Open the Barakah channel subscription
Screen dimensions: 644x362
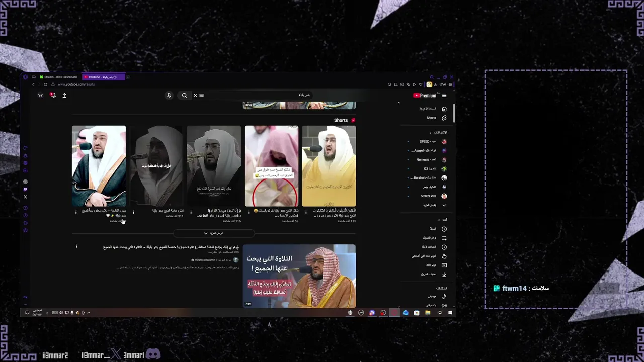click(x=430, y=178)
